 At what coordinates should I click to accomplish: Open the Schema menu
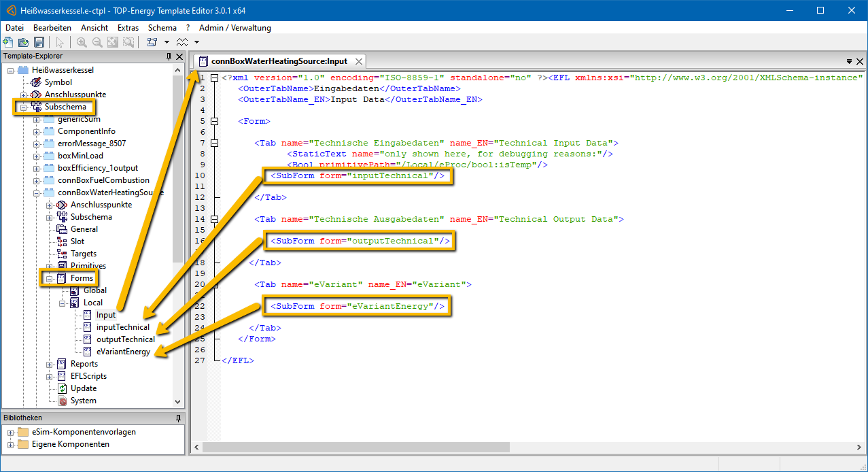click(x=162, y=28)
